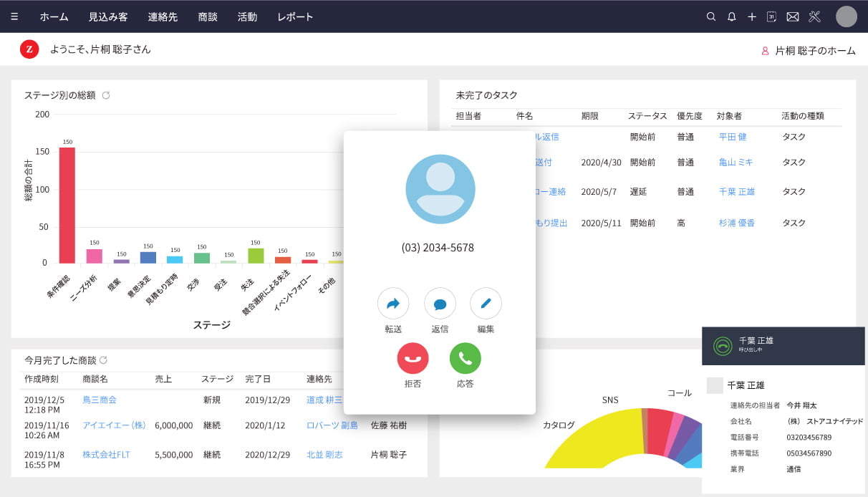The height and width of the screenshot is (497, 868).
Task: Open contact 亀山 ミキ link
Action: click(x=736, y=163)
